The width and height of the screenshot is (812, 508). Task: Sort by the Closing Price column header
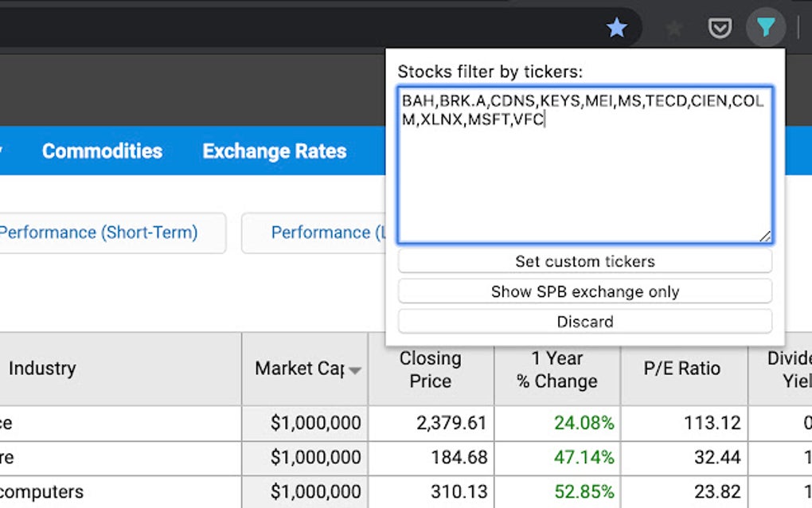[x=430, y=369]
